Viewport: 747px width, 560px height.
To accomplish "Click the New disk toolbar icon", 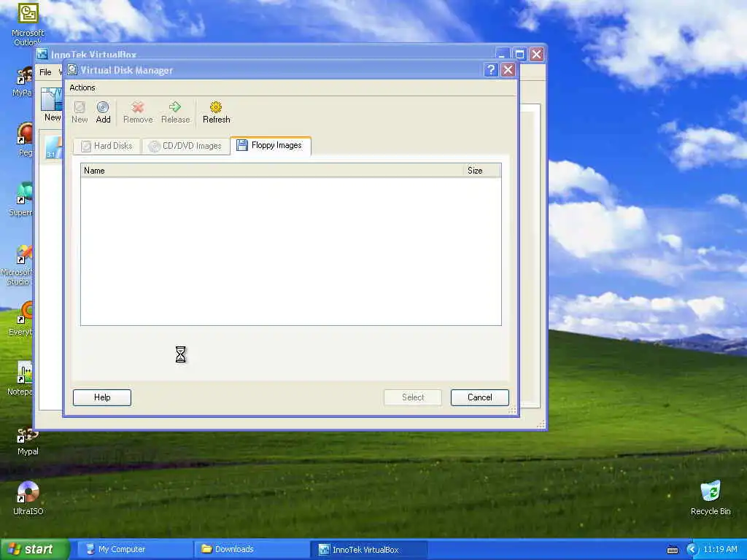I will point(80,112).
